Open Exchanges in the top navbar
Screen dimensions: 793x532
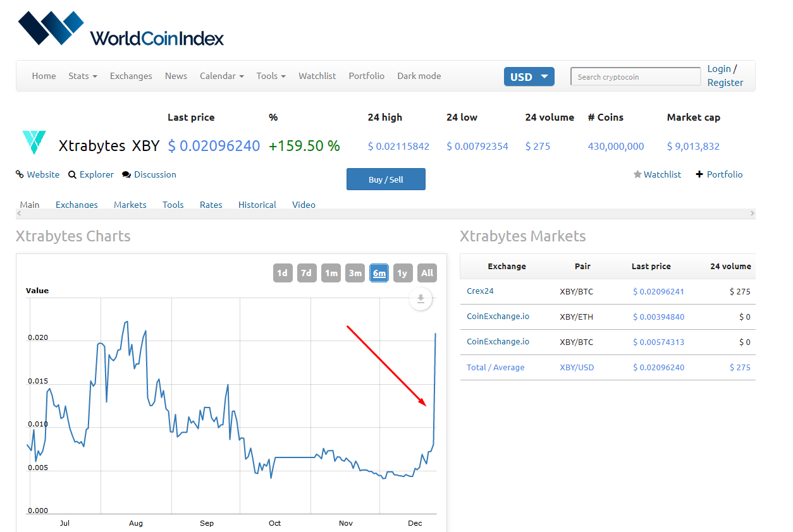[x=131, y=76]
